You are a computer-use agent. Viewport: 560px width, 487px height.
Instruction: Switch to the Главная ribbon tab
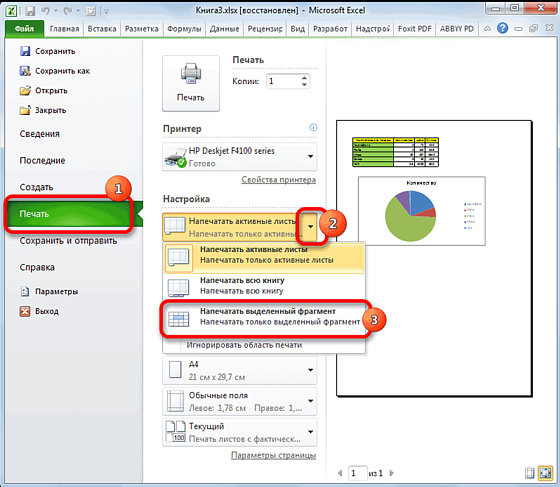point(64,29)
